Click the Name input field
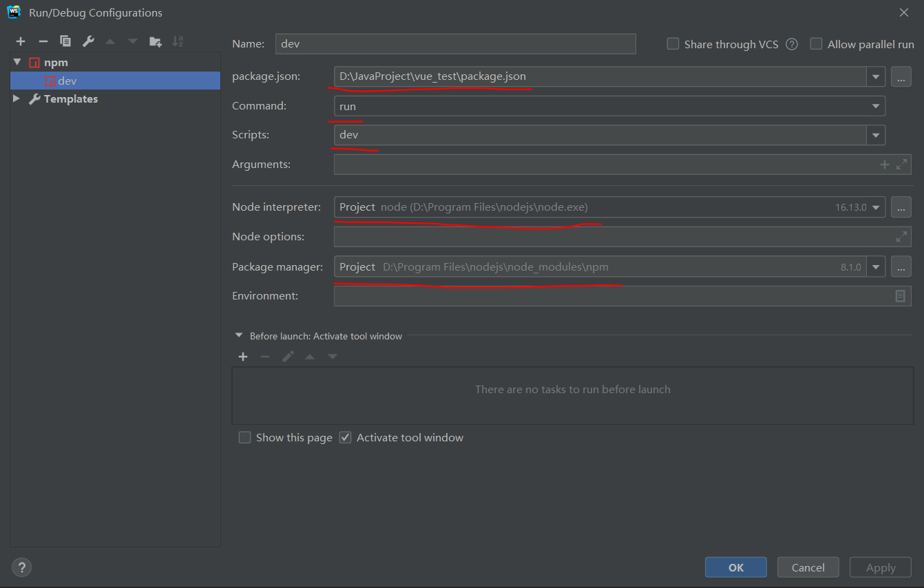Viewport: 924px width, 588px height. 455,43
